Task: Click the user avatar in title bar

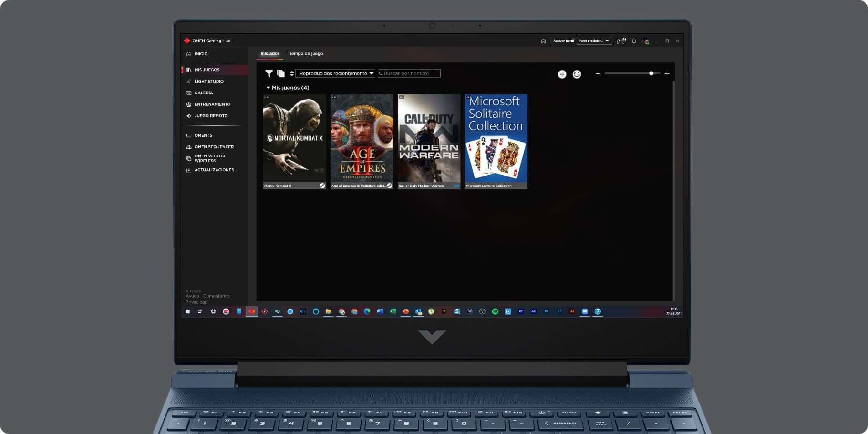Action: pos(646,41)
